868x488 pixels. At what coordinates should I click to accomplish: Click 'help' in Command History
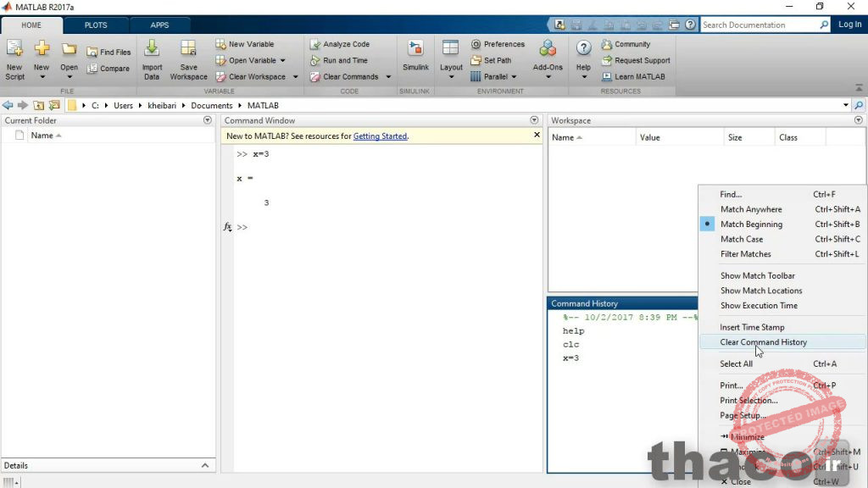(x=573, y=331)
